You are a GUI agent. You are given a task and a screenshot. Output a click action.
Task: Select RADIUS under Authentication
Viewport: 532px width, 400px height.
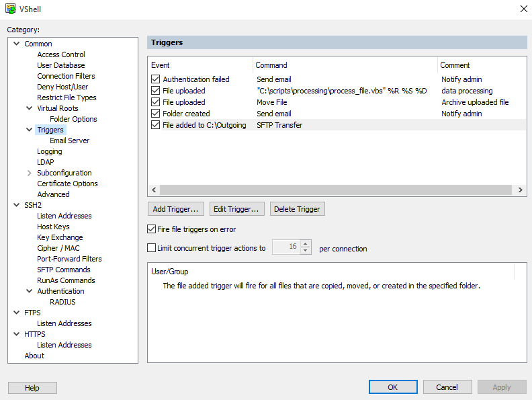pos(62,302)
